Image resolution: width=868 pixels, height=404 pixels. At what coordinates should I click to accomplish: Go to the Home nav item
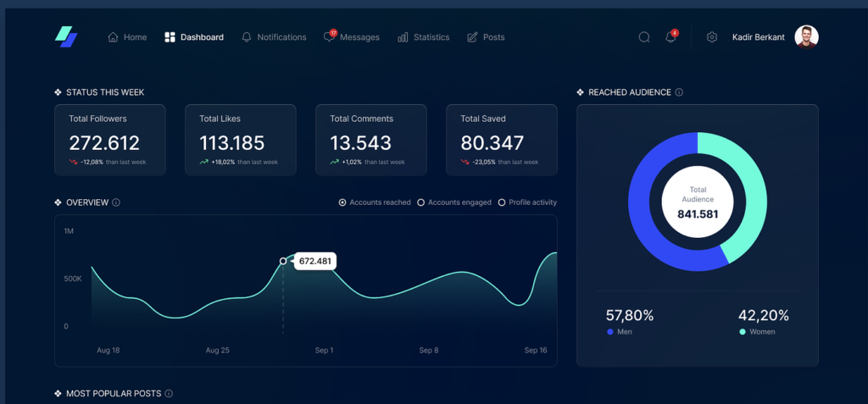pyautogui.click(x=127, y=37)
